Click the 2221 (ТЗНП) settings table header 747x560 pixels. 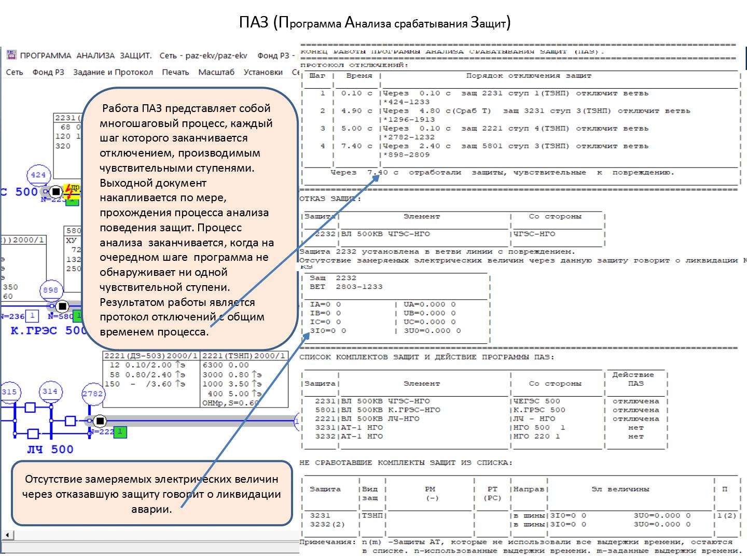pyautogui.click(x=244, y=356)
